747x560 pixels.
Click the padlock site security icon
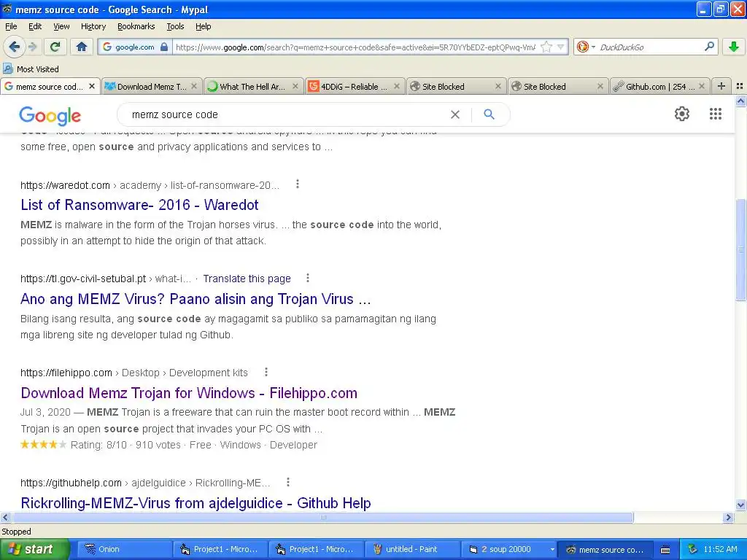click(164, 47)
